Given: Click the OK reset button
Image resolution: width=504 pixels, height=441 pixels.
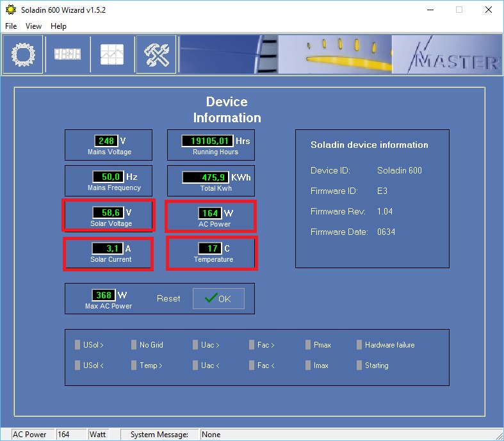Looking at the screenshot, I should pyautogui.click(x=218, y=298).
